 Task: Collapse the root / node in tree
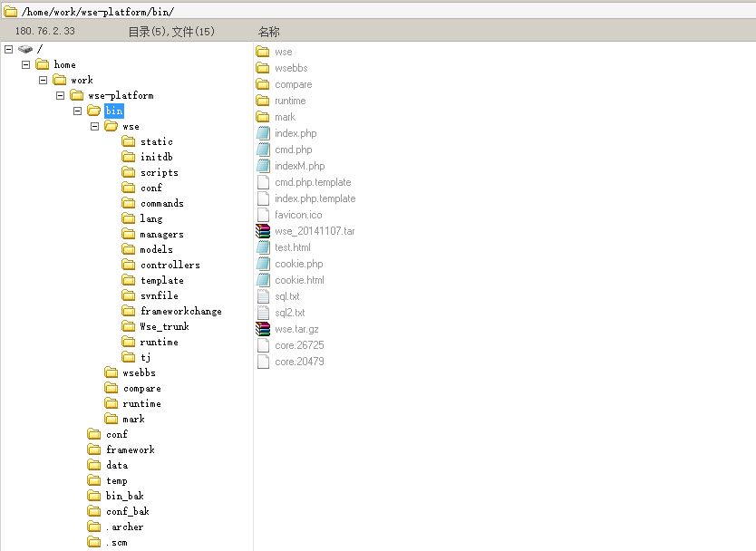click(x=9, y=49)
